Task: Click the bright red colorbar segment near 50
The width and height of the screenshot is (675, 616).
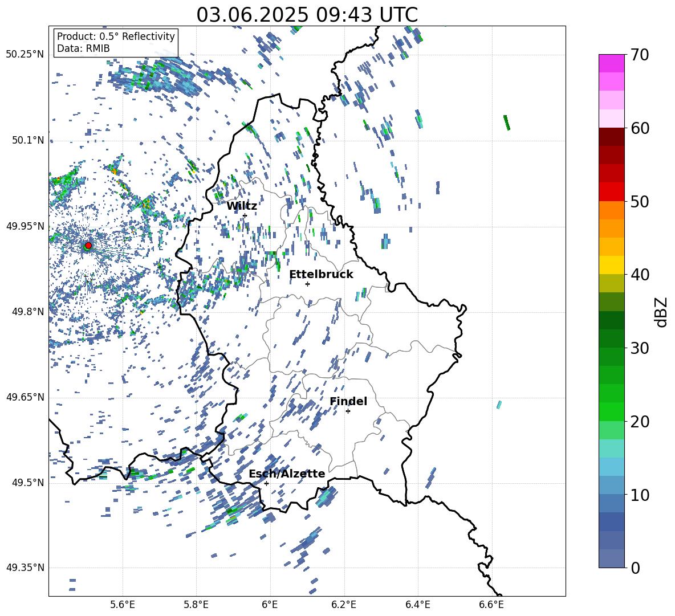Action: click(x=611, y=192)
